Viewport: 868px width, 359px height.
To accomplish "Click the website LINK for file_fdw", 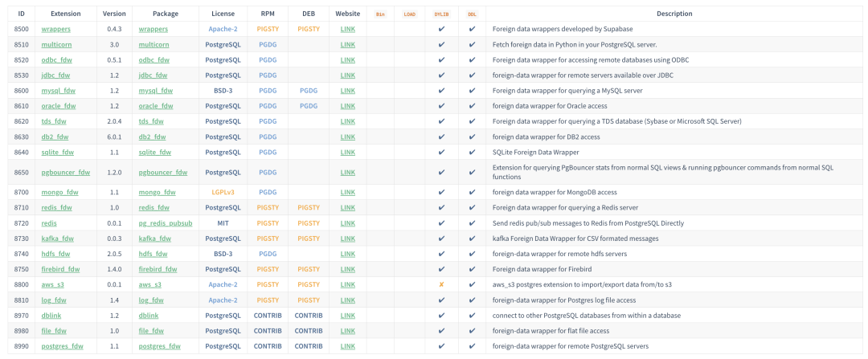I will pyautogui.click(x=347, y=331).
